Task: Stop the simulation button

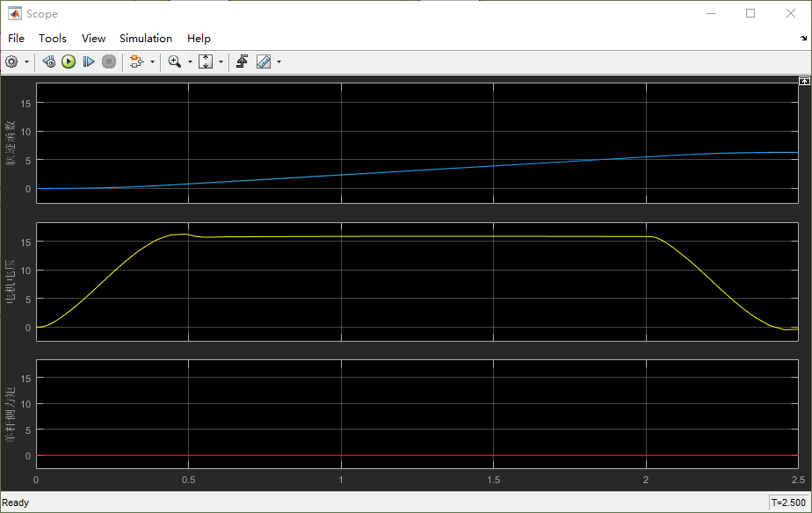Action: (x=109, y=61)
